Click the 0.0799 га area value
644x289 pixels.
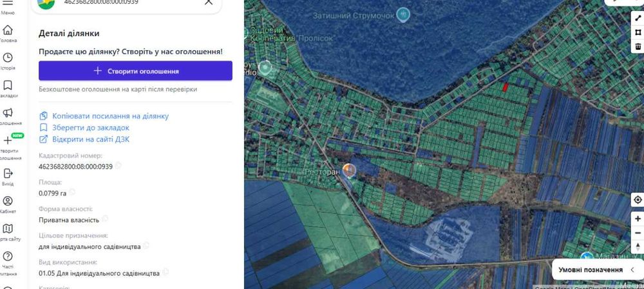[52, 193]
